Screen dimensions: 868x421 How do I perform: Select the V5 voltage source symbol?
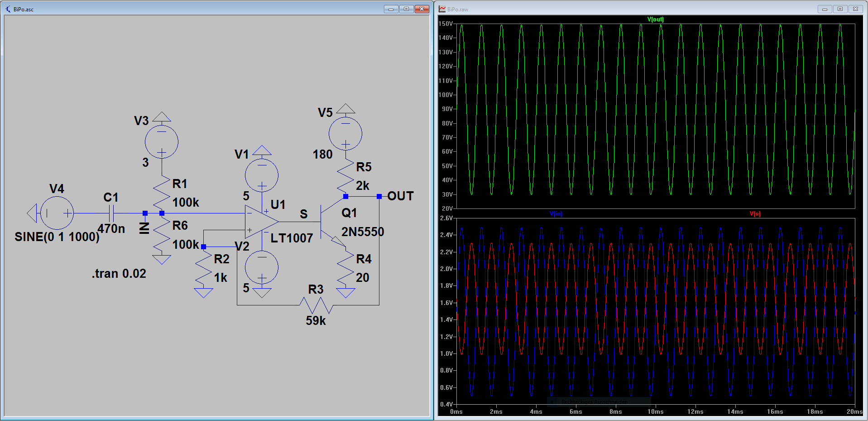pos(345,134)
